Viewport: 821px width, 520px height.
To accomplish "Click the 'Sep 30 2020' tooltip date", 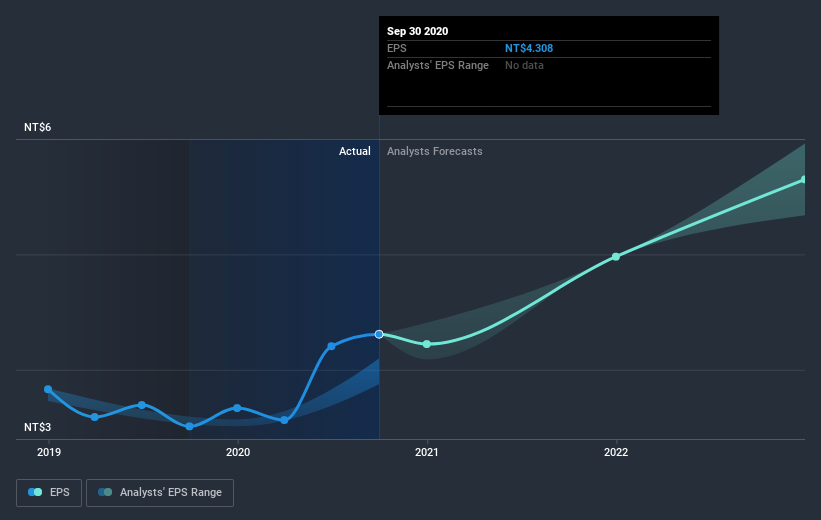I will point(417,31).
